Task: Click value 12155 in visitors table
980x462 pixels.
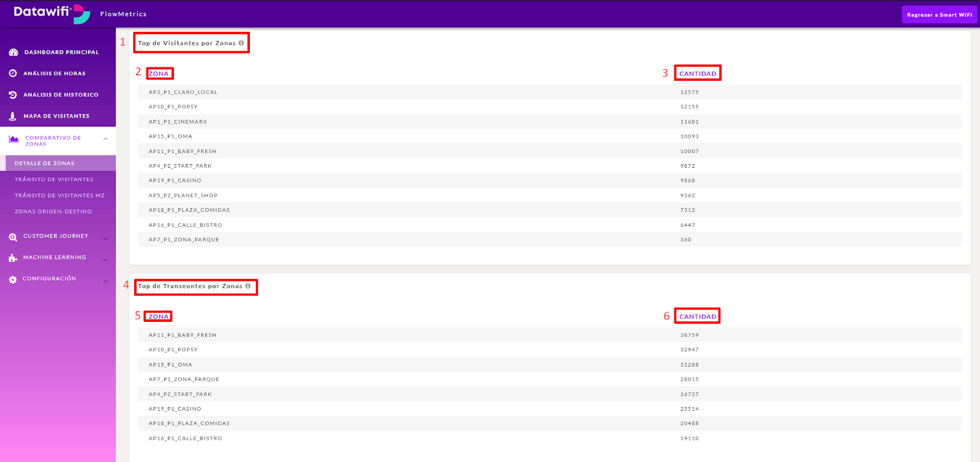Action: tap(689, 107)
